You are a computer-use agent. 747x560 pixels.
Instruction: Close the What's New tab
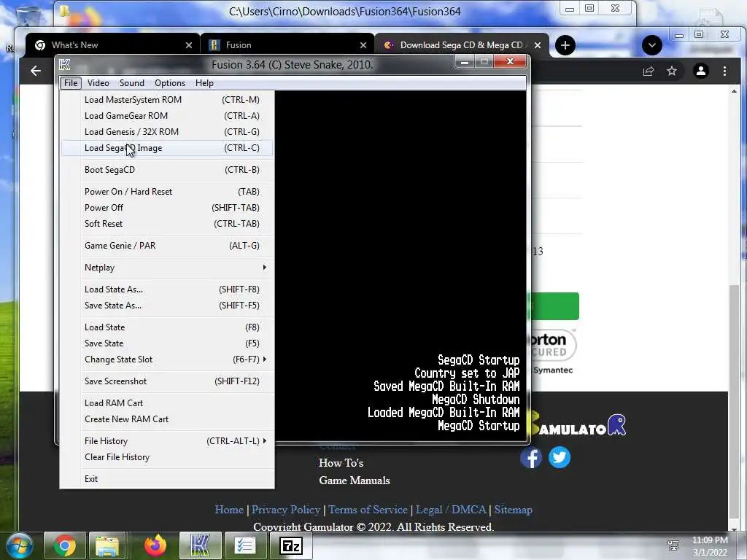[x=189, y=45]
